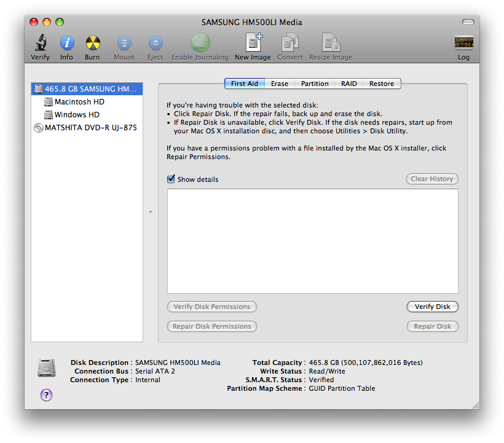Open the purple help question mark button

46,395
